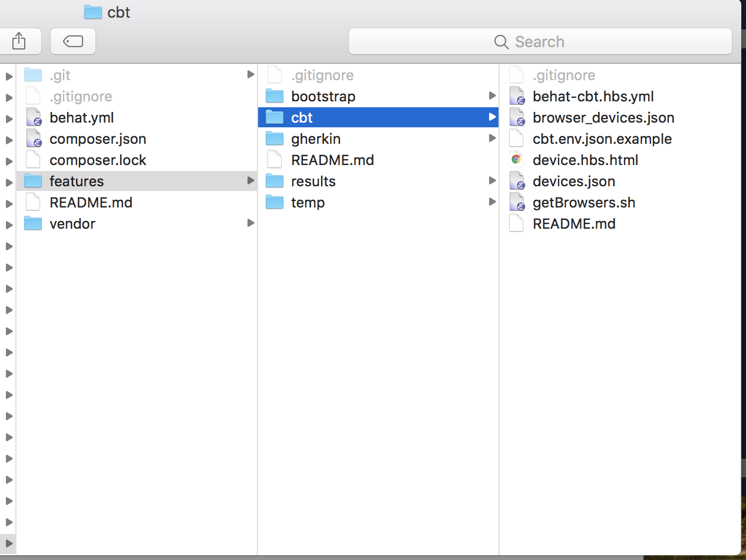Select the bootstrap folder icon
The height and width of the screenshot is (560, 746).
(275, 96)
